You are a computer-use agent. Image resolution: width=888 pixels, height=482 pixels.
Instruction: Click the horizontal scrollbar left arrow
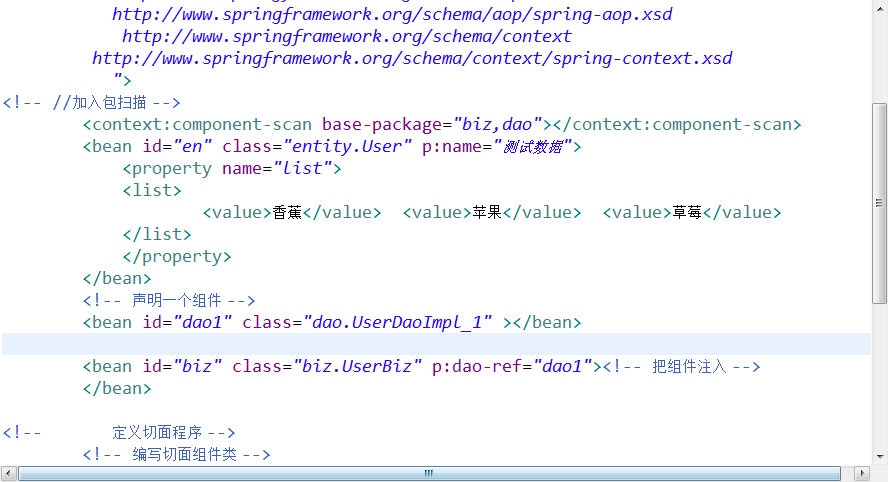pos(8,473)
